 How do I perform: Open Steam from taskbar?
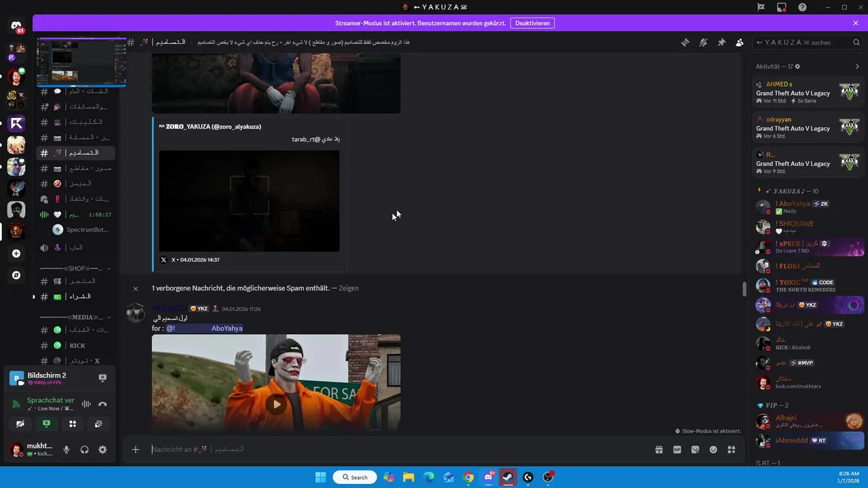508,477
